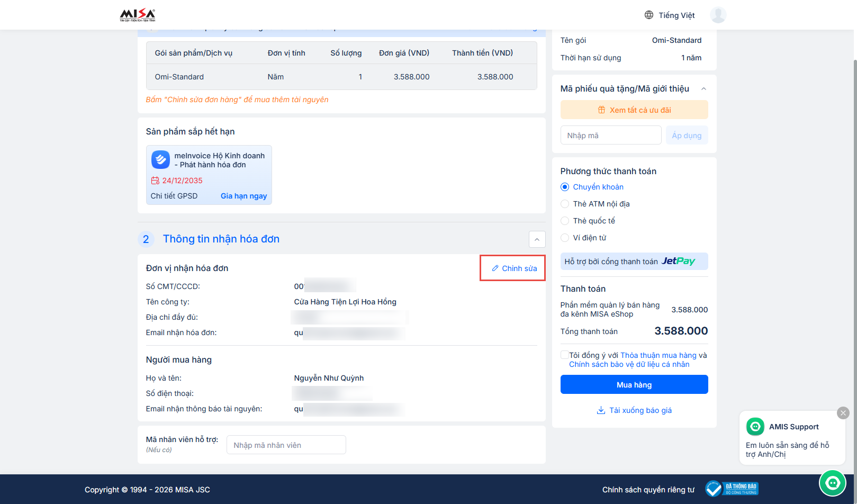Click the globe language icon
This screenshot has height=504, width=857.
(648, 15)
